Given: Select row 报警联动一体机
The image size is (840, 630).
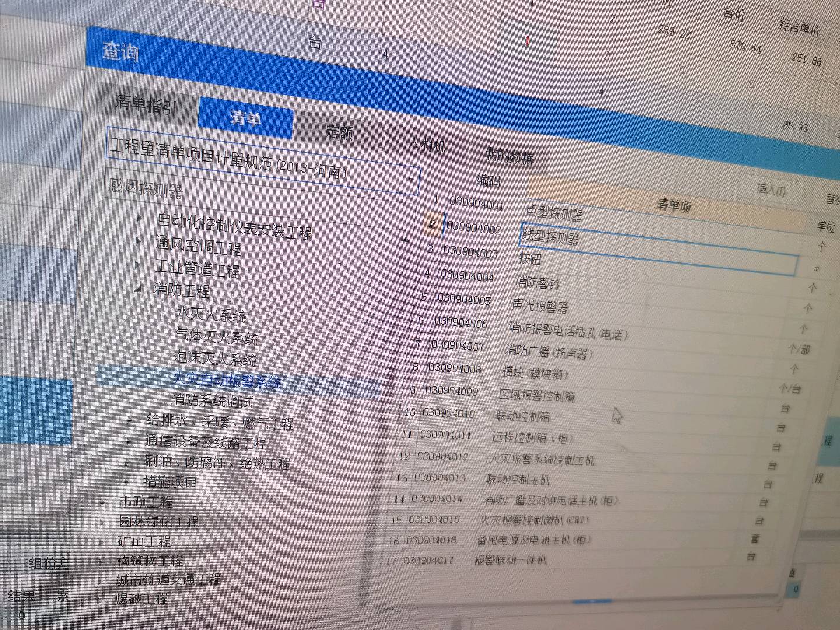Looking at the screenshot, I should pyautogui.click(x=510, y=559).
